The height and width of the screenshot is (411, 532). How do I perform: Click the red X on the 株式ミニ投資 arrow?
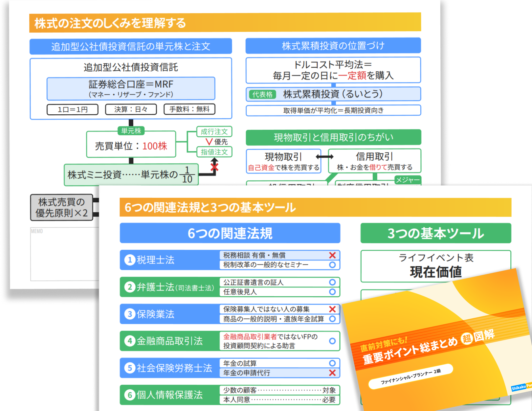point(214,167)
